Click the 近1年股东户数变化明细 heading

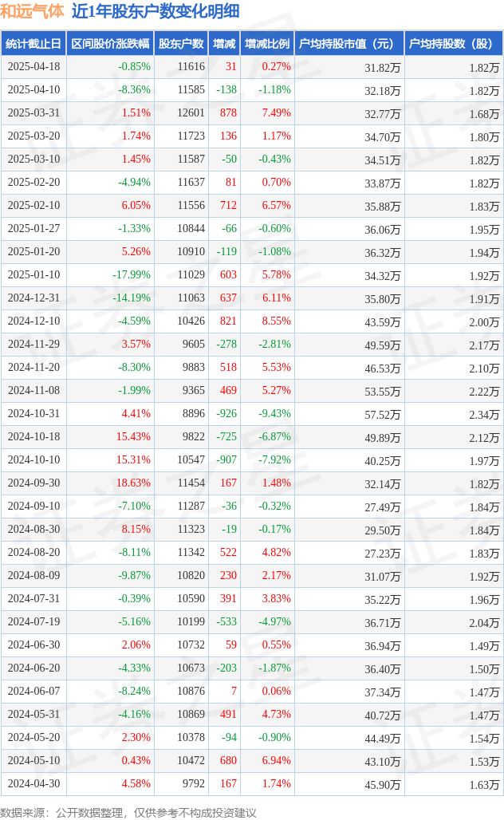tap(156, 11)
